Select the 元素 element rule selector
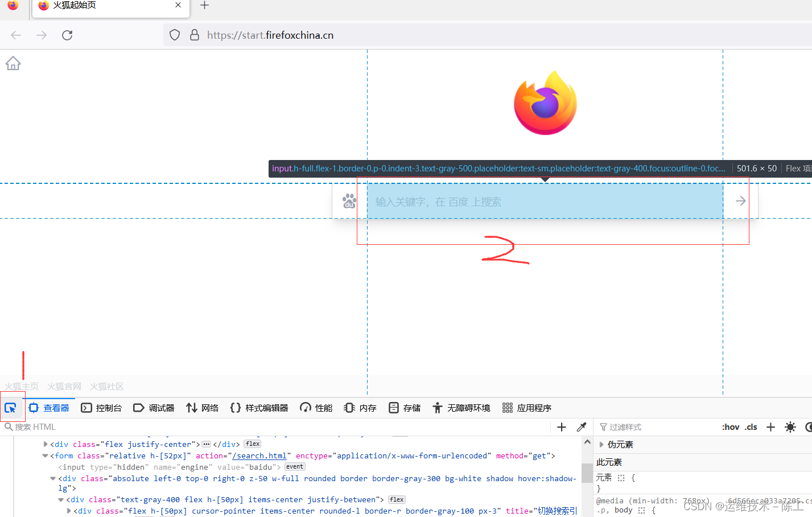The width and height of the screenshot is (812, 517). point(604,478)
